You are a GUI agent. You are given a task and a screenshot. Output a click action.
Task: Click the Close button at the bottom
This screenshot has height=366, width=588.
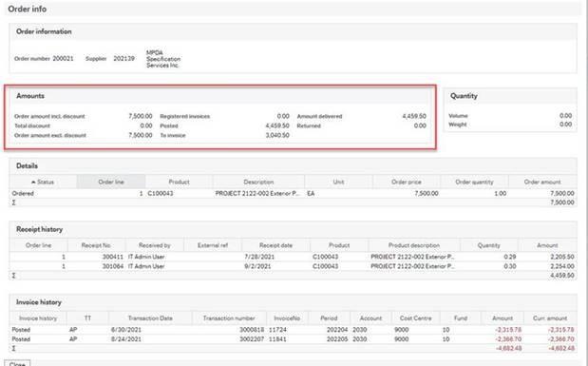pyautogui.click(x=17, y=364)
